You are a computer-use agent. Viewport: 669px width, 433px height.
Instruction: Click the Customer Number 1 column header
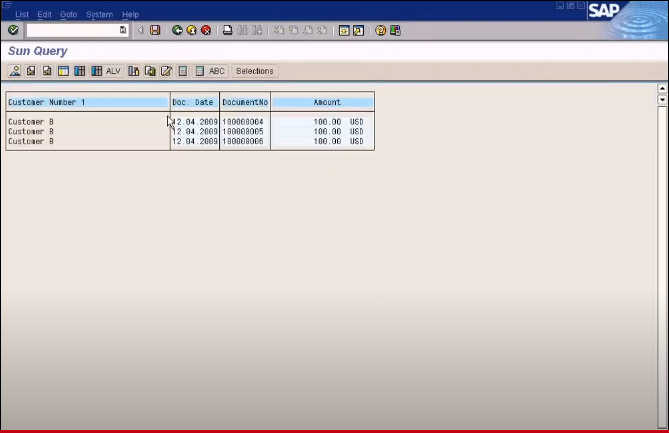(88, 102)
